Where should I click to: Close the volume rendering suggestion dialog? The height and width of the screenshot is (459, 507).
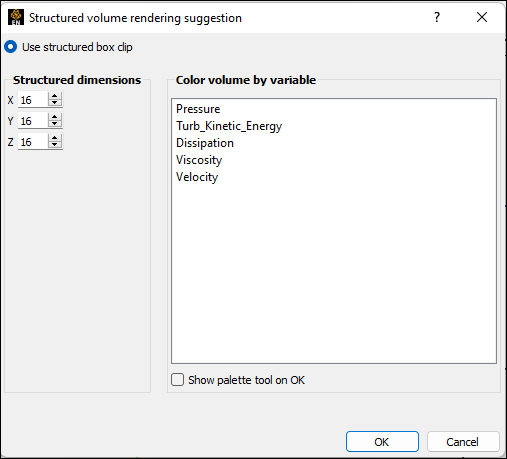point(482,17)
